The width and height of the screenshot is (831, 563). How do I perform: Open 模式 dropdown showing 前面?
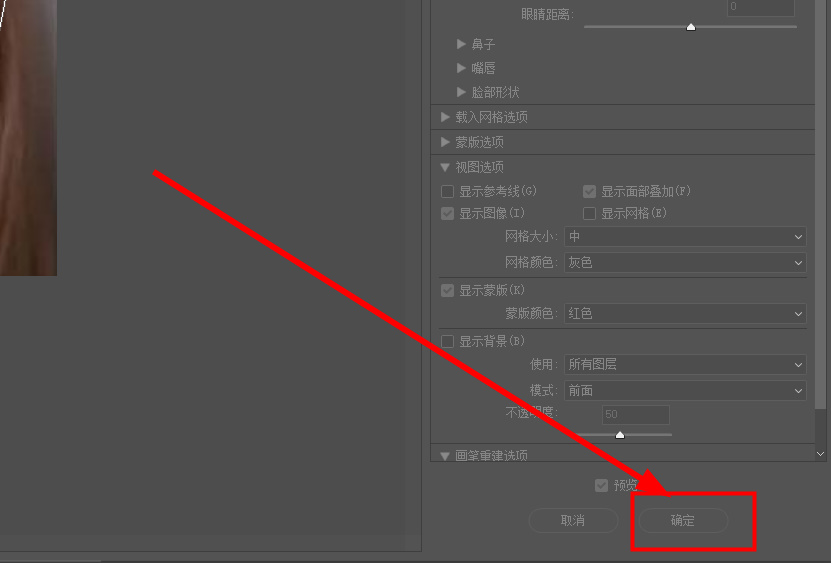[685, 391]
